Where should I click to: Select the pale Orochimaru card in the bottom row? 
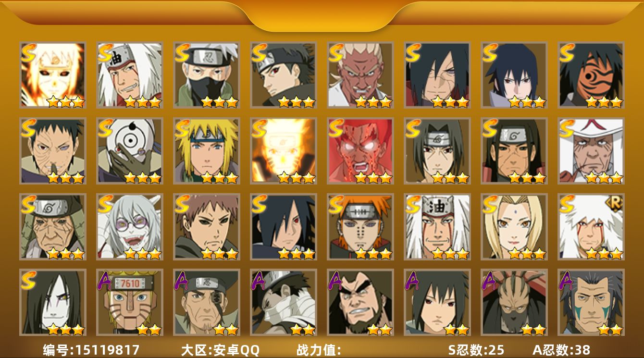[x=53, y=302]
